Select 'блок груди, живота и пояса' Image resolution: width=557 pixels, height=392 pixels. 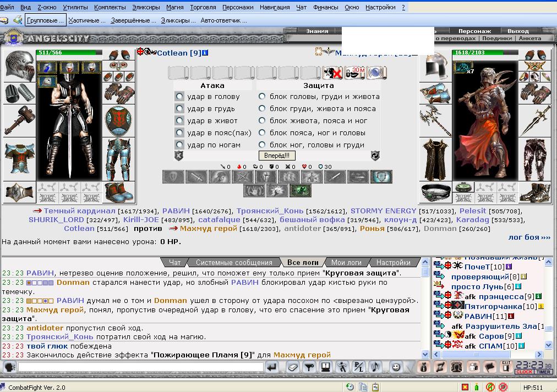point(262,108)
